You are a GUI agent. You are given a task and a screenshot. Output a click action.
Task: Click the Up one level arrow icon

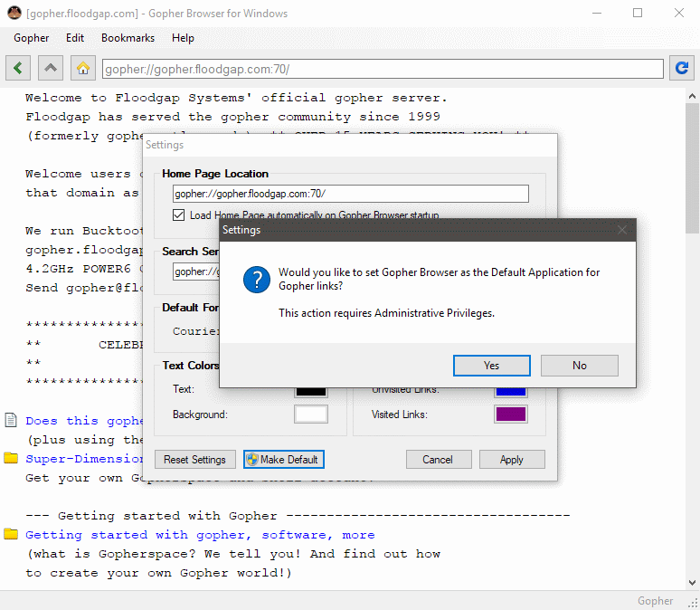[52, 69]
